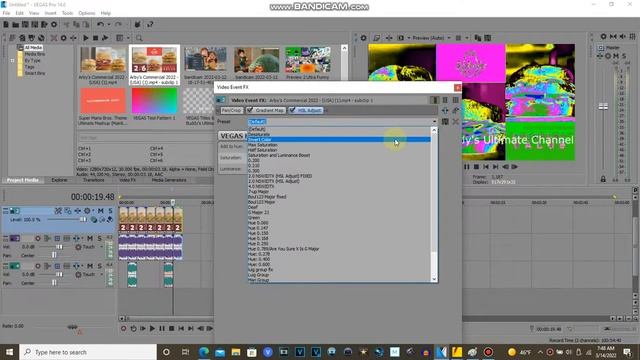The width and height of the screenshot is (640, 360).
Task: Open the Insert menu
Action: pyautogui.click(x=51, y=13)
